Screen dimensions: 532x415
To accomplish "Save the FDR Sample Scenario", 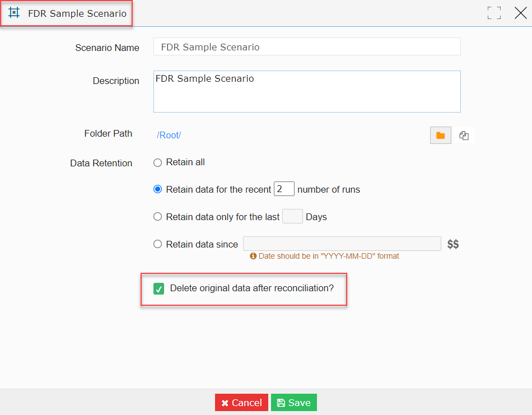I will (293, 402).
